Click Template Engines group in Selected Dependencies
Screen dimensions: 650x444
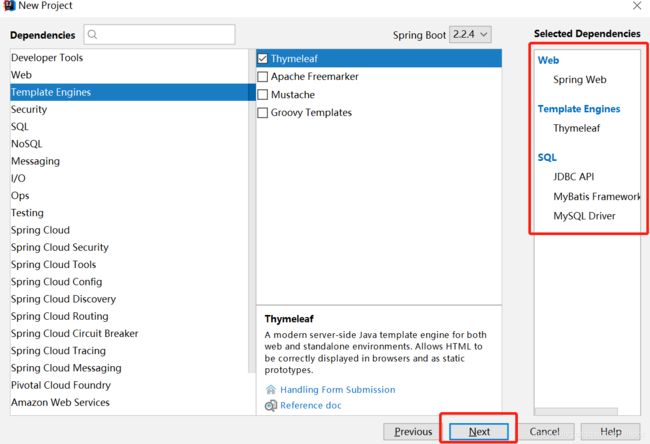click(579, 109)
